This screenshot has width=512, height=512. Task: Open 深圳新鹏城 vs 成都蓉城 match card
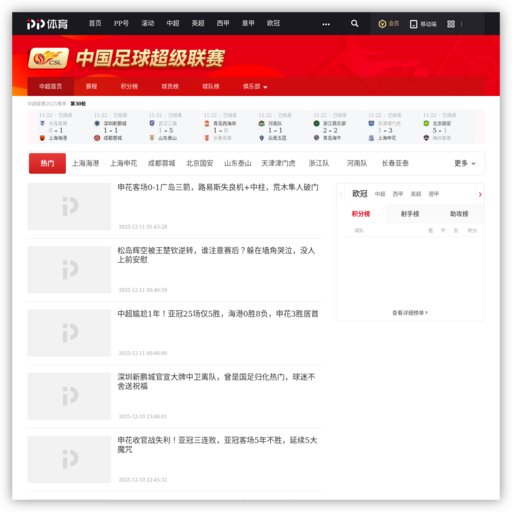tap(119, 127)
